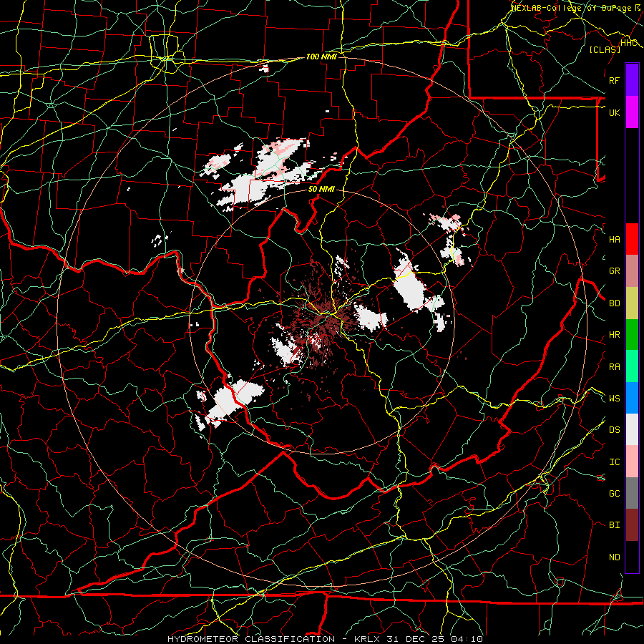
Task: Click the 'HR' legend label text
Action: [x=615, y=335]
